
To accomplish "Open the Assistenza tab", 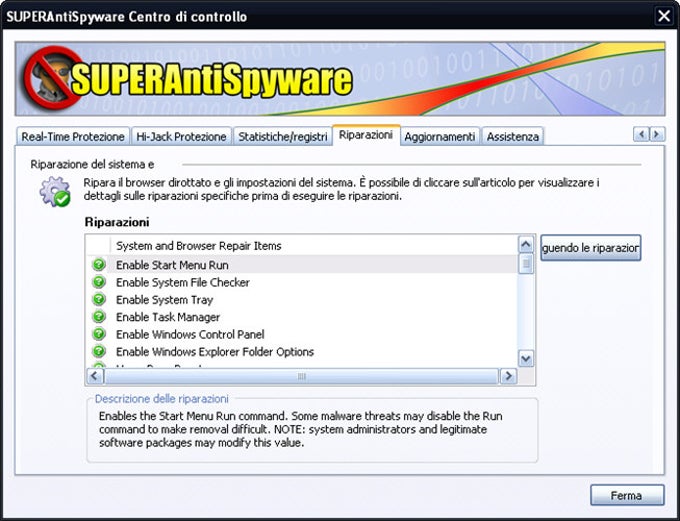I will pos(513,136).
